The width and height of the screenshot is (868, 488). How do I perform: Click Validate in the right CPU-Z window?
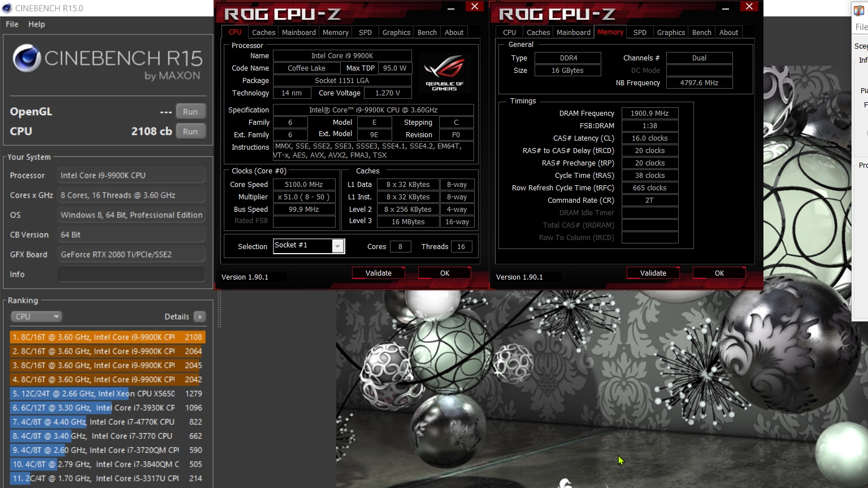[653, 273]
